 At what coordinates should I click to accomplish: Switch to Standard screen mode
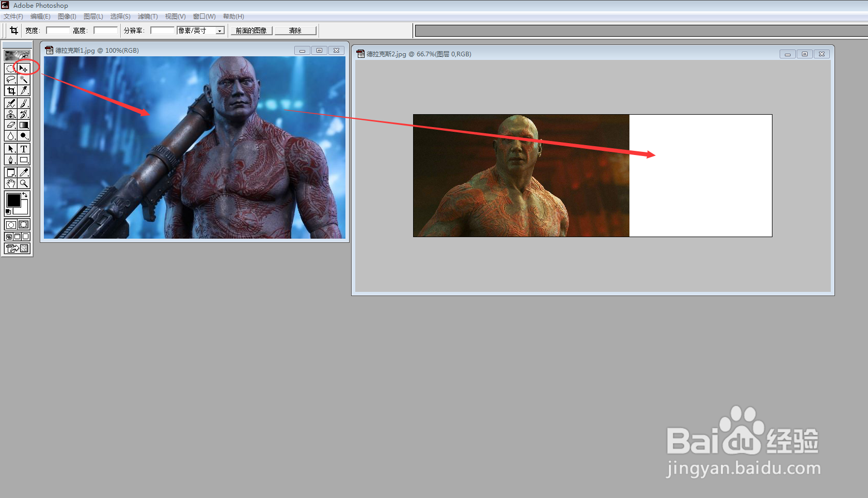coord(9,237)
